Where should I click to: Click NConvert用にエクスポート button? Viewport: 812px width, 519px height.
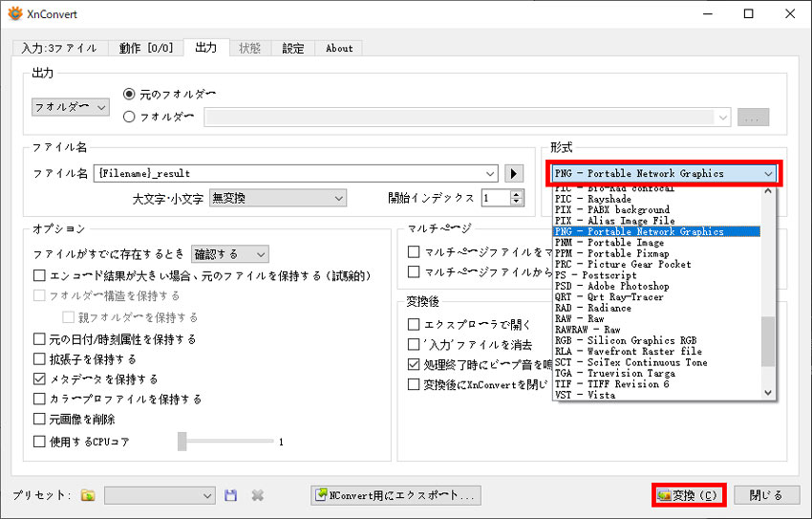coord(396,495)
